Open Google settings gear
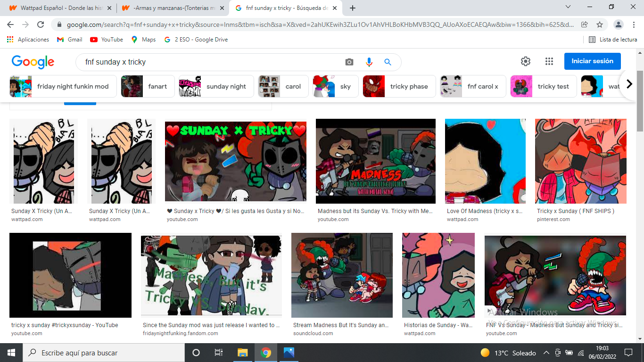644x362 pixels. (x=526, y=61)
